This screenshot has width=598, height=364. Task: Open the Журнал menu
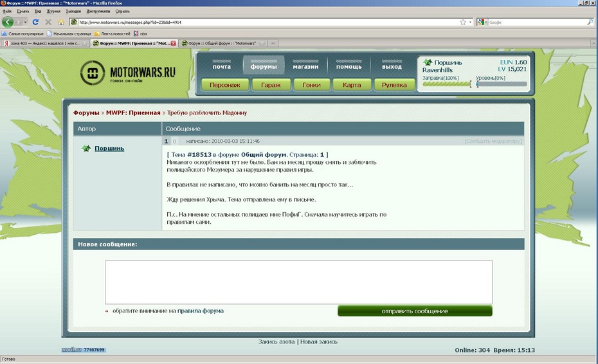click(x=53, y=11)
